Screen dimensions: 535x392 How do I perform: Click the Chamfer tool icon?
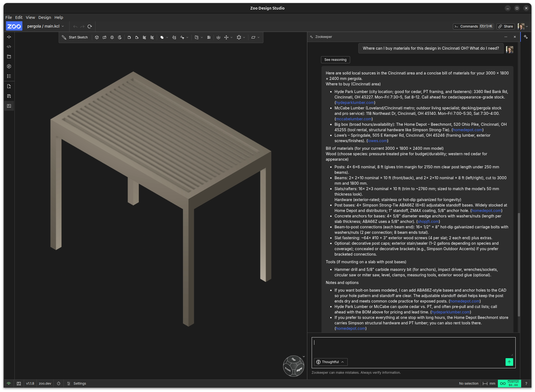tap(137, 37)
